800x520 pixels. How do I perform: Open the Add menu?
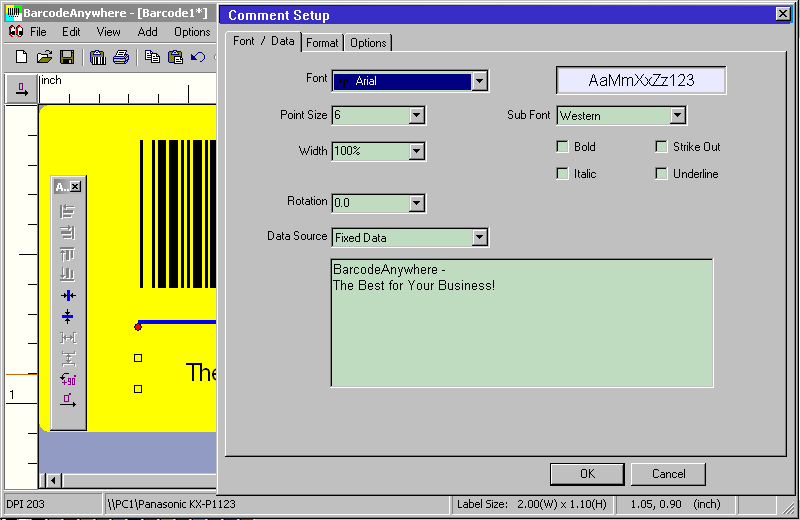tap(147, 32)
